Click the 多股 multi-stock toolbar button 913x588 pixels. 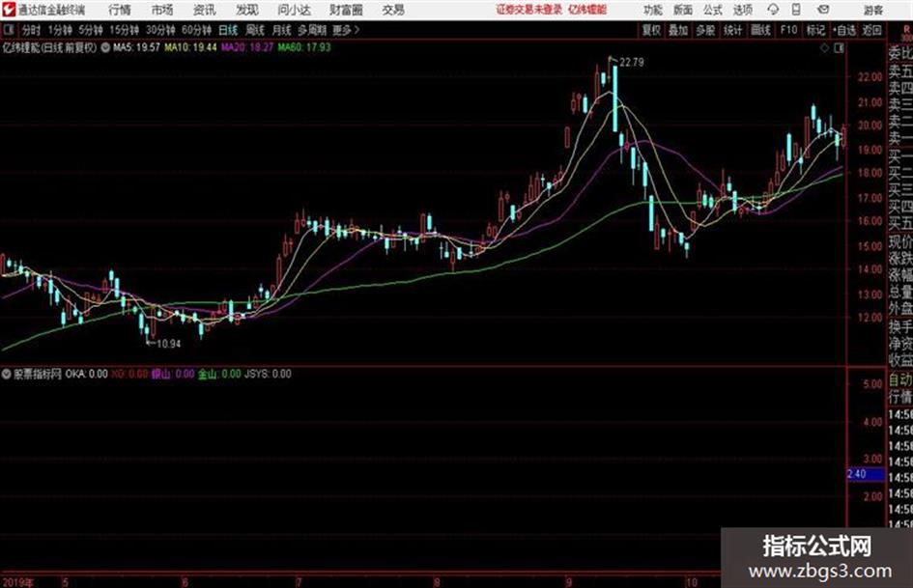click(x=705, y=30)
